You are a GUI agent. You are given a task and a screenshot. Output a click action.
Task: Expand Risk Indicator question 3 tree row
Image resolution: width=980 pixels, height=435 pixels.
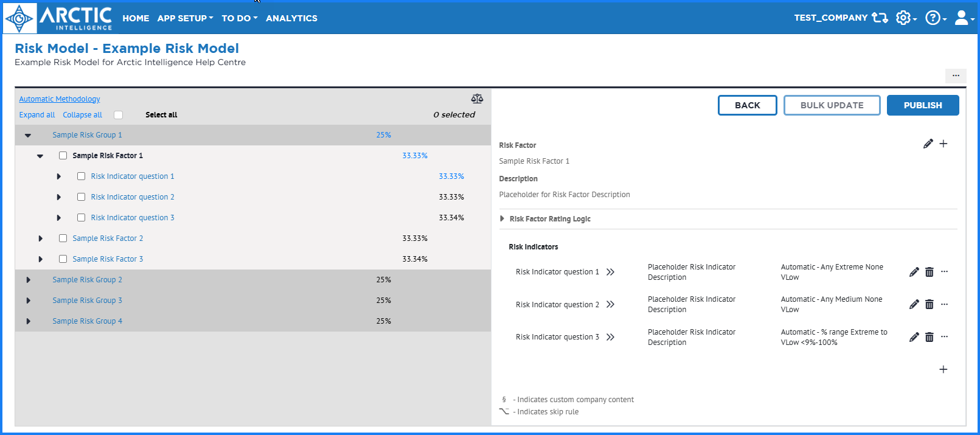point(59,218)
